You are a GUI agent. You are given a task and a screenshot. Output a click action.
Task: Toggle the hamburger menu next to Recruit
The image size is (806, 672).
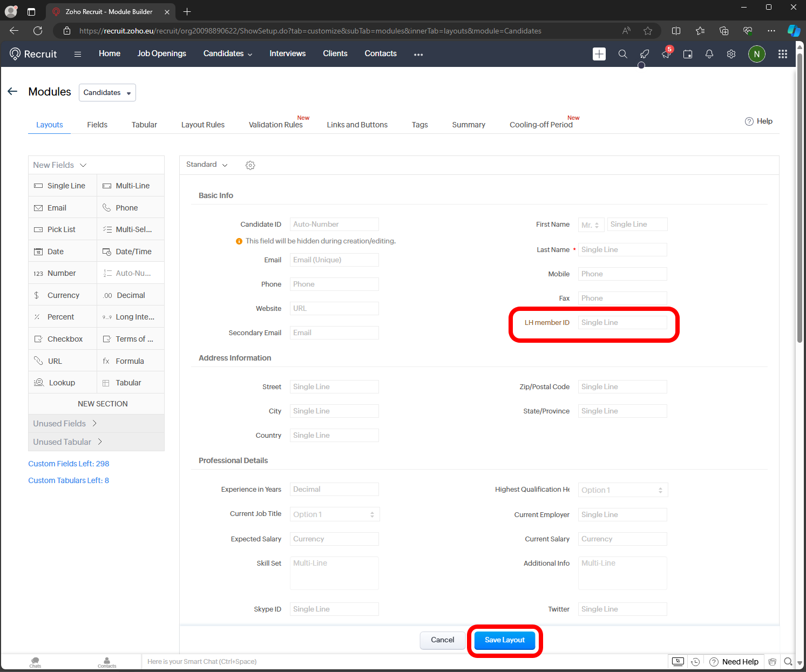[78, 54]
